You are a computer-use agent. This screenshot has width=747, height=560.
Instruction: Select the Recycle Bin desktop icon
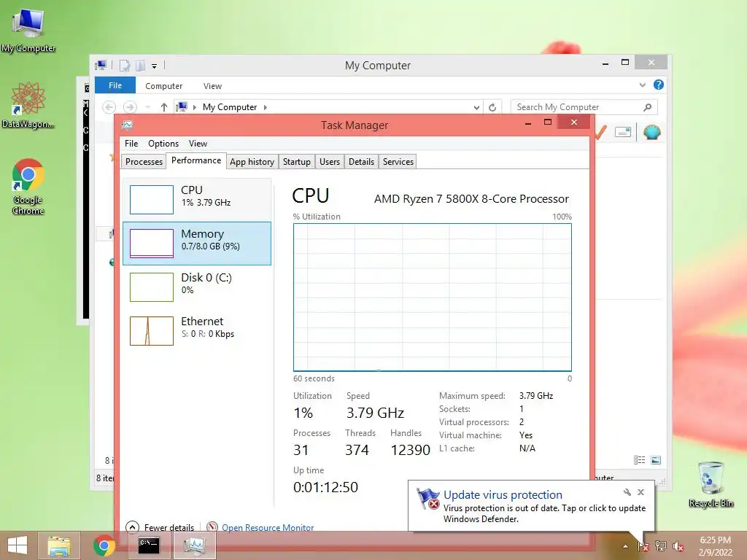tap(711, 484)
